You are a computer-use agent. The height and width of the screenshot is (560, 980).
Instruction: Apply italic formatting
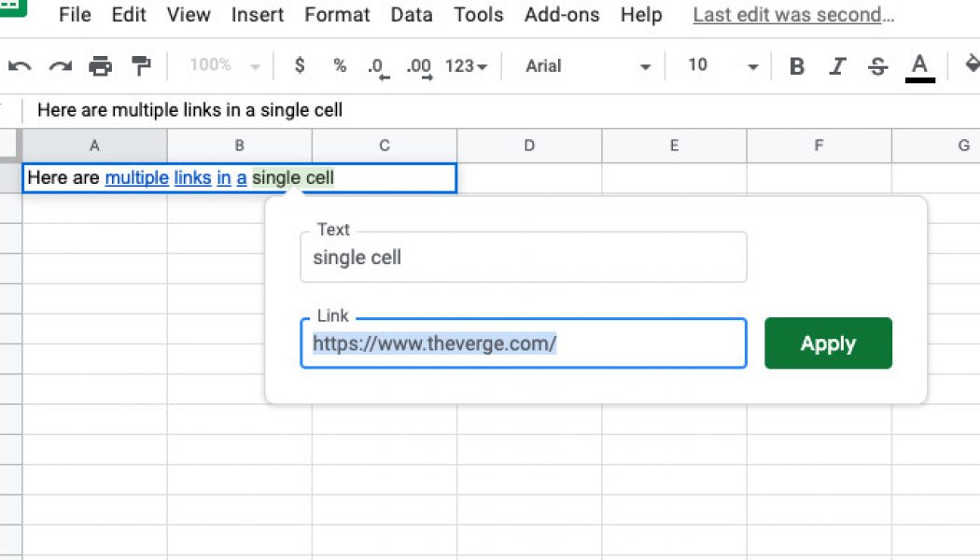click(x=837, y=65)
